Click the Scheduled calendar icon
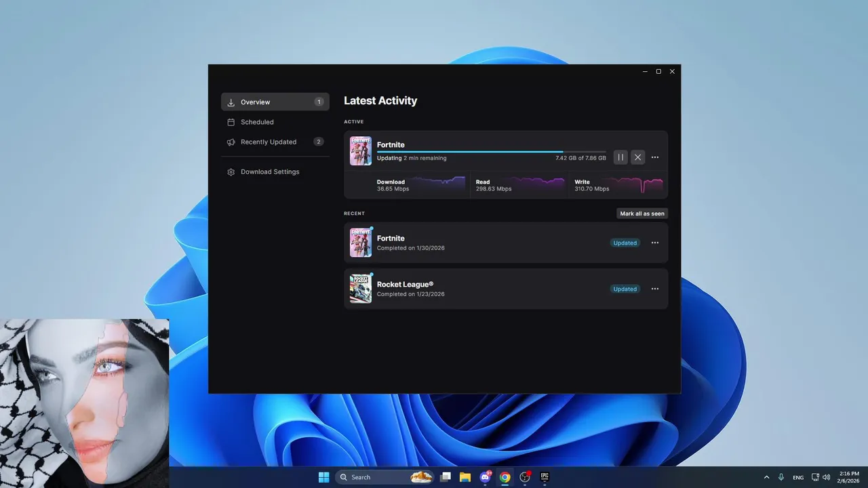Viewport: 868px width, 488px height. 231,122
